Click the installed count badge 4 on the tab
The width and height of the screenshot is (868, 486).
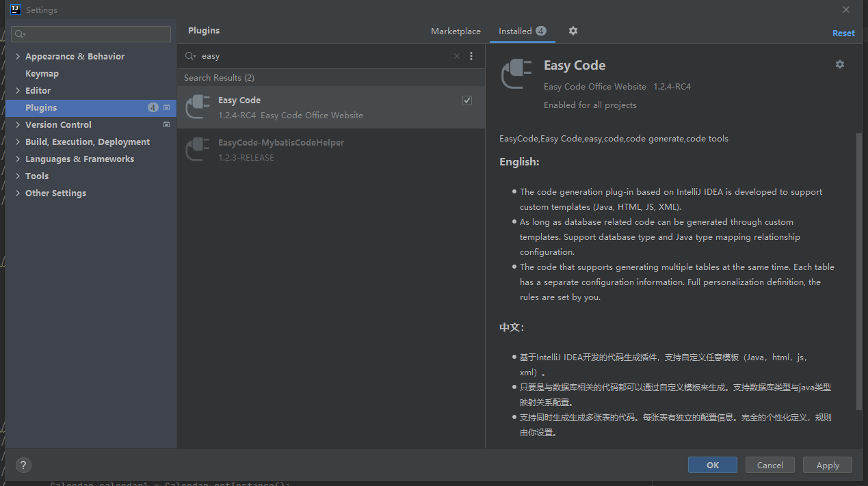(x=541, y=31)
